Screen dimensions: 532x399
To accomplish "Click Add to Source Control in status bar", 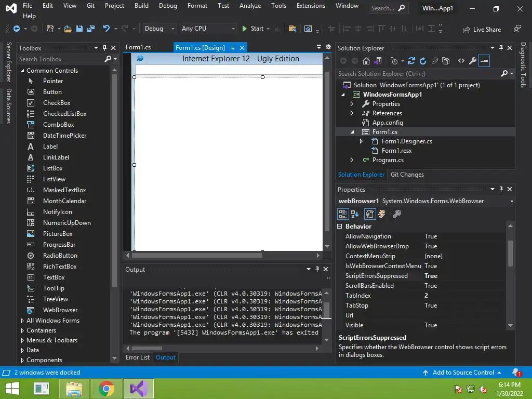I will pyautogui.click(x=462, y=373).
